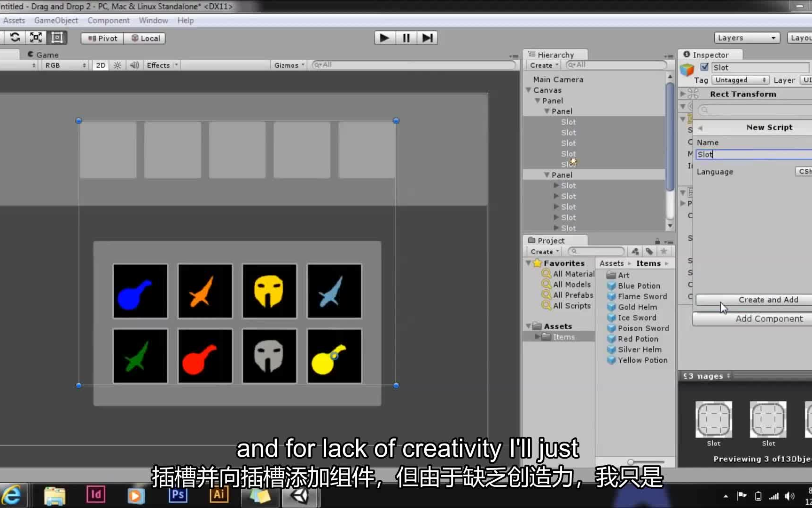812x508 pixels.
Task: Toggle the 2D view mode
Action: click(100, 65)
